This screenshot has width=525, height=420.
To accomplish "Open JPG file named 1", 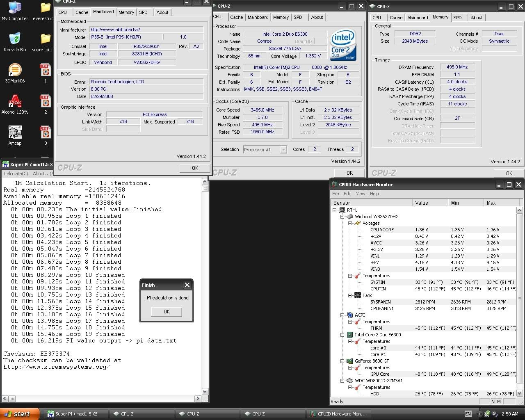I will click(x=45, y=73).
